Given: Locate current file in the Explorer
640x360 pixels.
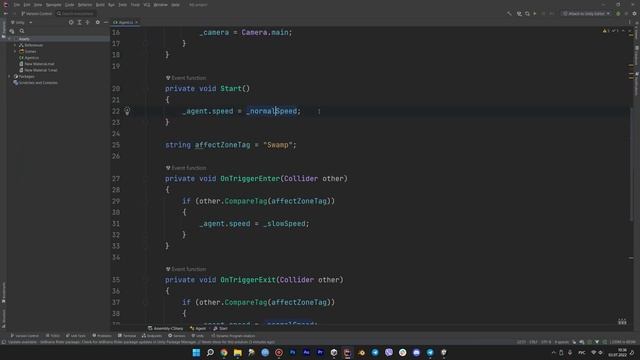Looking at the screenshot, I should pyautogui.click(x=71, y=22).
